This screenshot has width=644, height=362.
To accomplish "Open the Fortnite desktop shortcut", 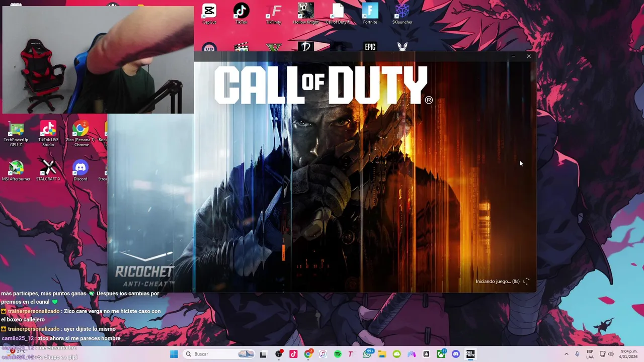I will point(370,14).
